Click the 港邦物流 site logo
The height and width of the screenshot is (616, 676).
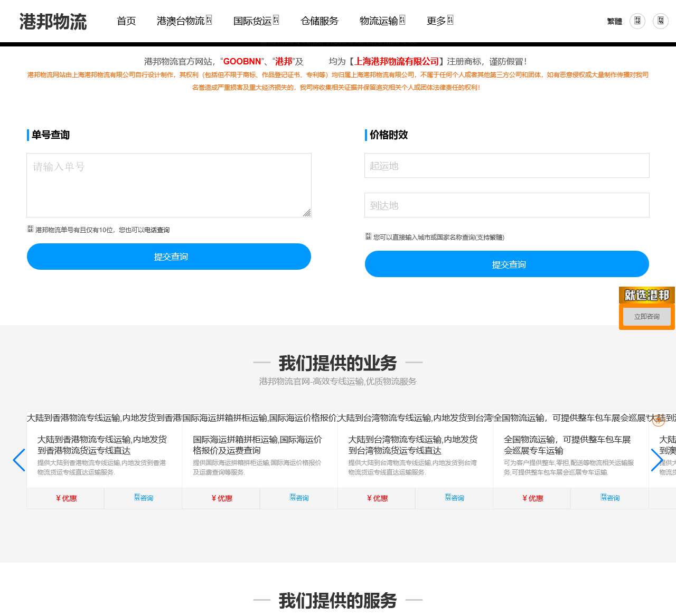pyautogui.click(x=53, y=22)
